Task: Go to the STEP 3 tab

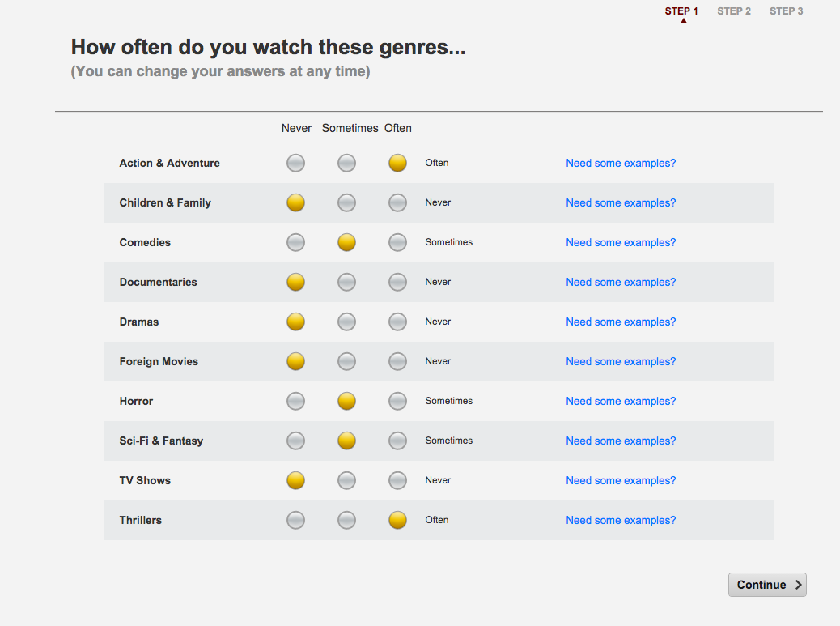Action: (787, 11)
